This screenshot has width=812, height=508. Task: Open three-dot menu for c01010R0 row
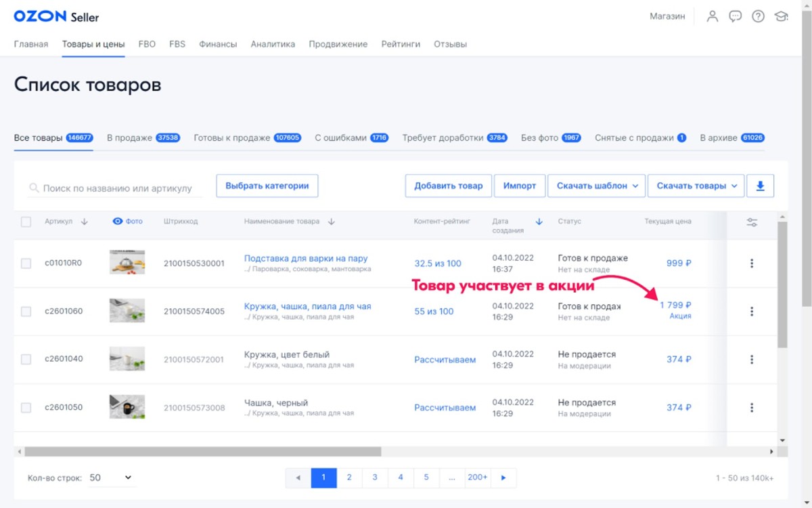click(x=752, y=263)
